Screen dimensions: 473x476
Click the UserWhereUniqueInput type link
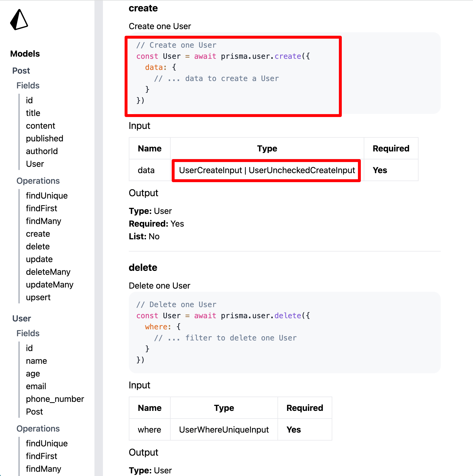click(224, 430)
